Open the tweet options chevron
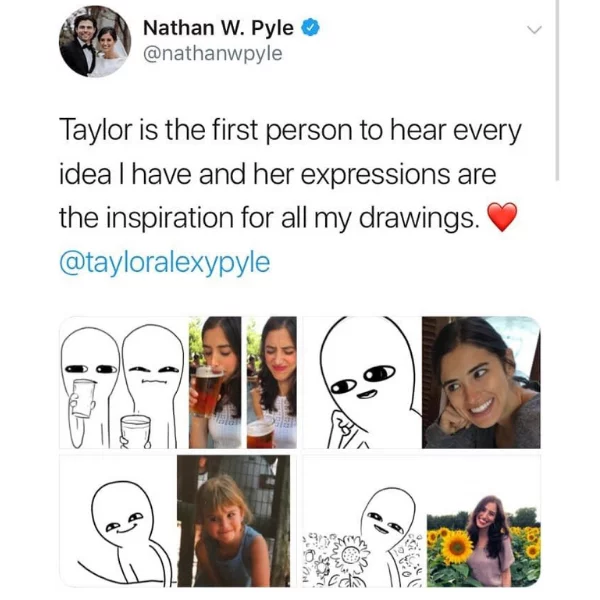Screen dimensions: 600x600 (x=534, y=29)
